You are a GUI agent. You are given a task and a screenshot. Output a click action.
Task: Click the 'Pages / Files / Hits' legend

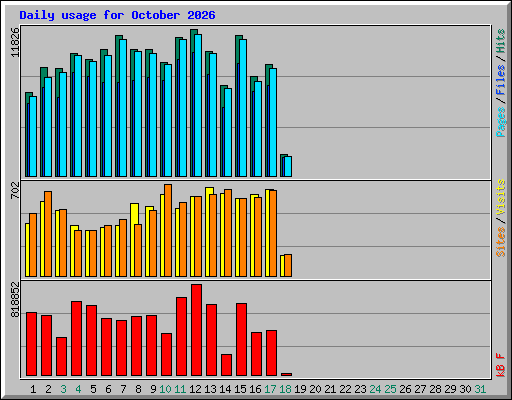click(x=500, y=83)
